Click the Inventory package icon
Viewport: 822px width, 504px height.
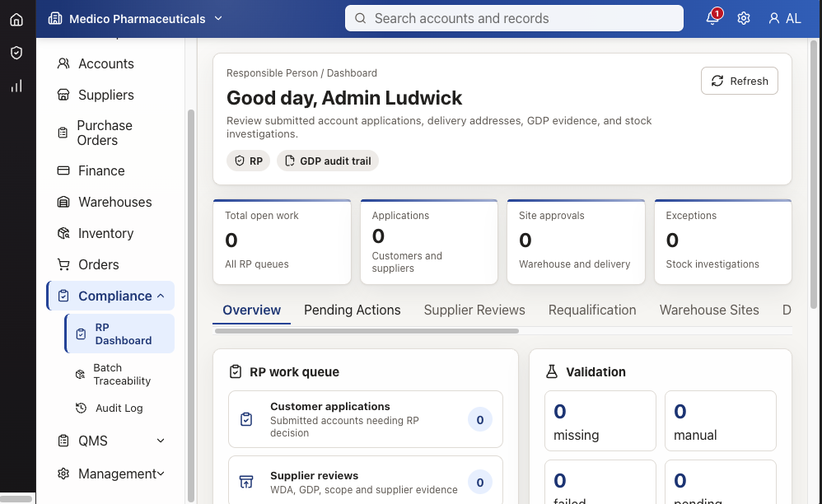(63, 233)
